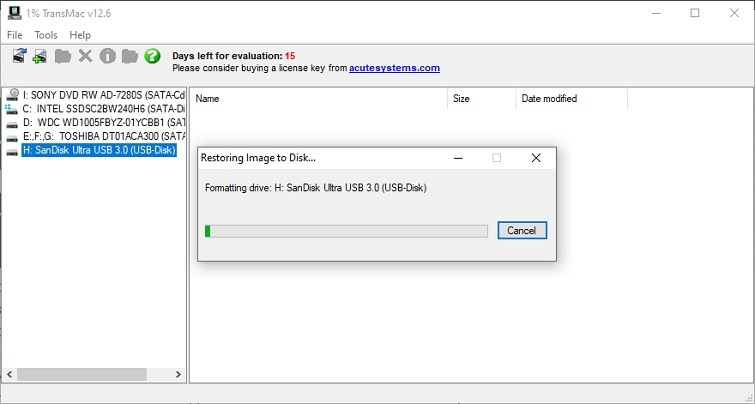Click the green formatting progress bar
Image resolution: width=755 pixels, height=404 pixels.
[x=346, y=231]
